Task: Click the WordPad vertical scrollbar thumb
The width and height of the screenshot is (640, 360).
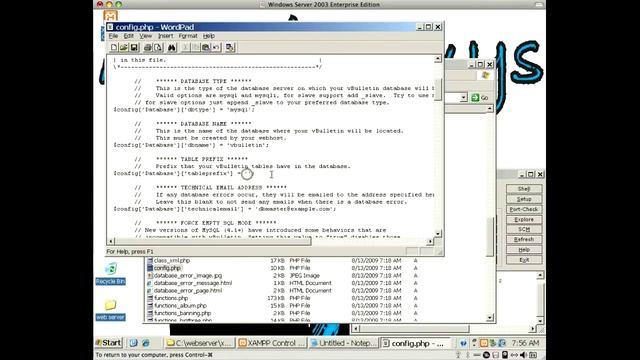Action: pos(438,89)
